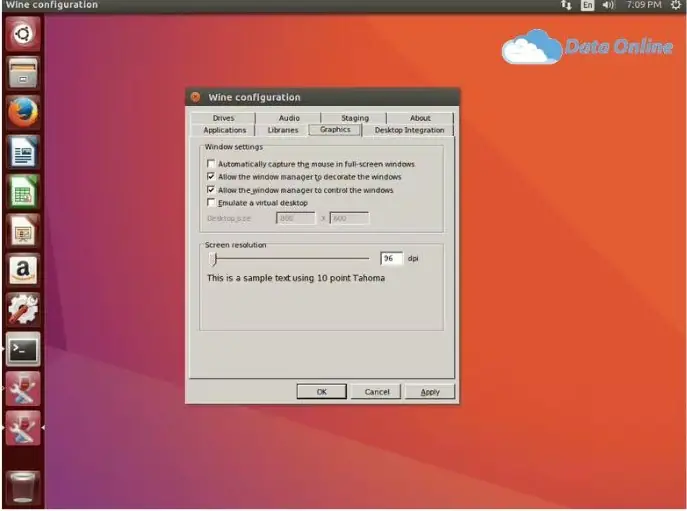Click the 'Screen resolution' group label
Screen dimensions: 687x511
click(x=235, y=245)
